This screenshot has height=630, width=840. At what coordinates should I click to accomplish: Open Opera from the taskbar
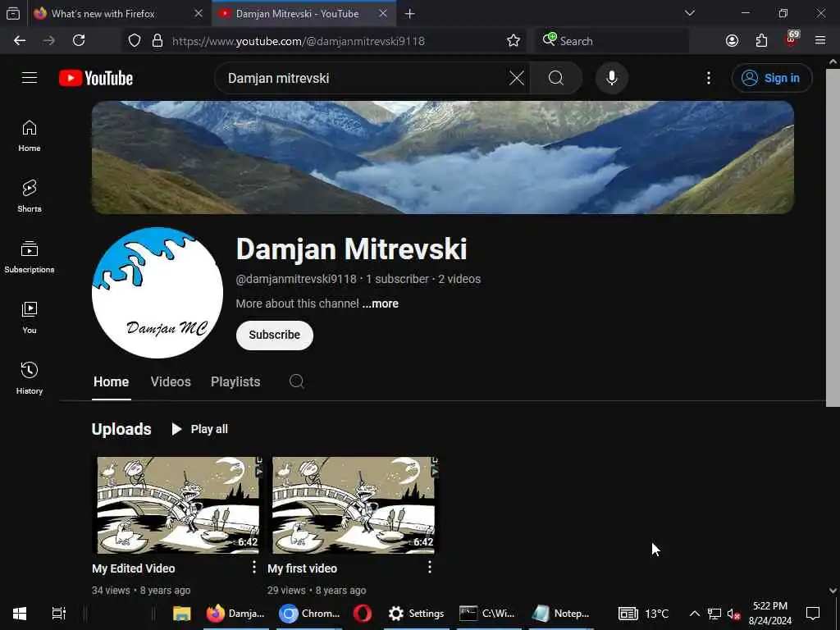pyautogui.click(x=363, y=614)
